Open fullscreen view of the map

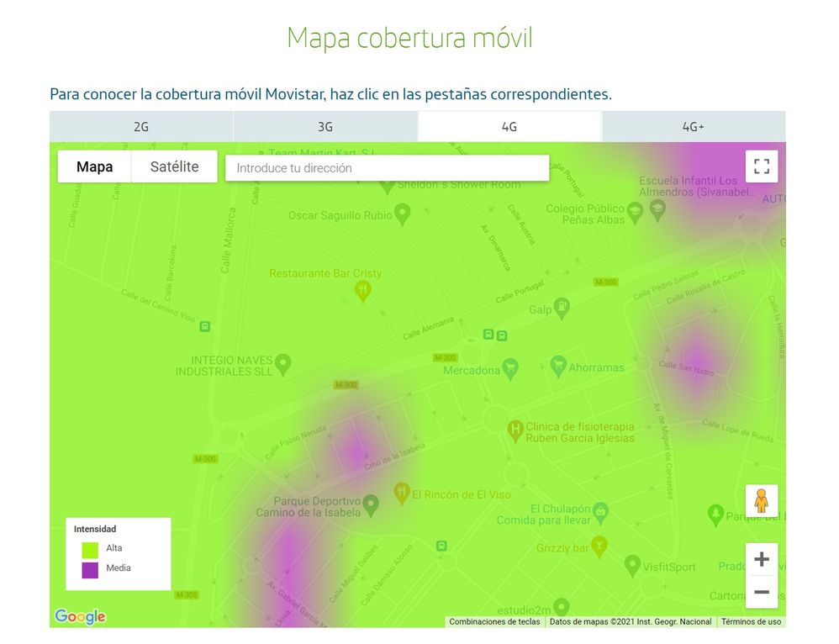coord(762,166)
